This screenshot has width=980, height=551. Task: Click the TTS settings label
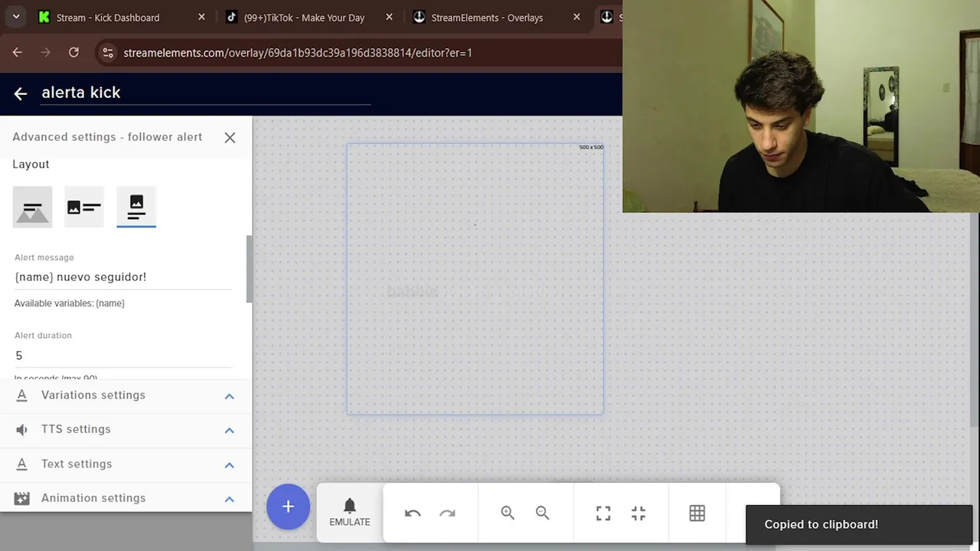(x=76, y=429)
